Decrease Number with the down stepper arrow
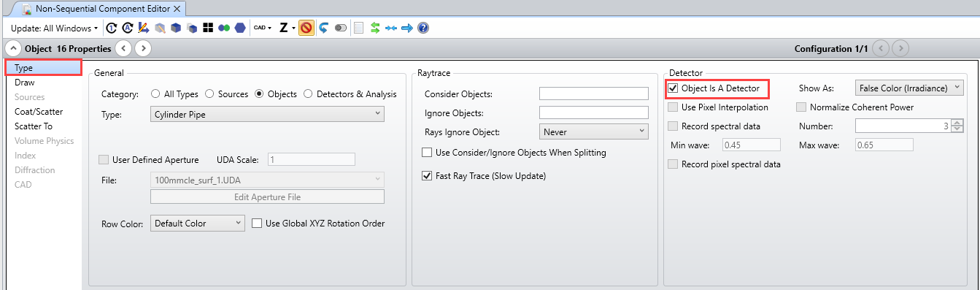Image resolution: width=980 pixels, height=290 pixels. coord(957,130)
